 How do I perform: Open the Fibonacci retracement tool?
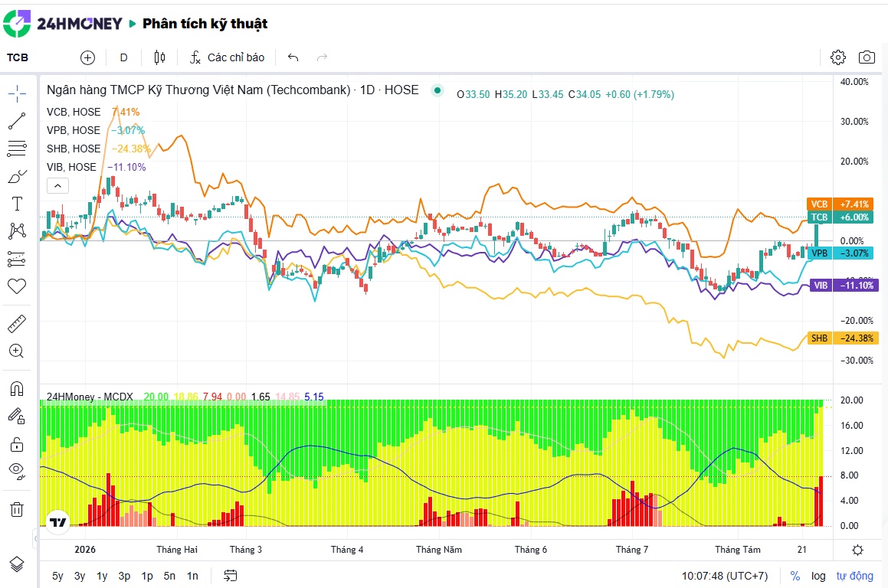click(x=17, y=149)
